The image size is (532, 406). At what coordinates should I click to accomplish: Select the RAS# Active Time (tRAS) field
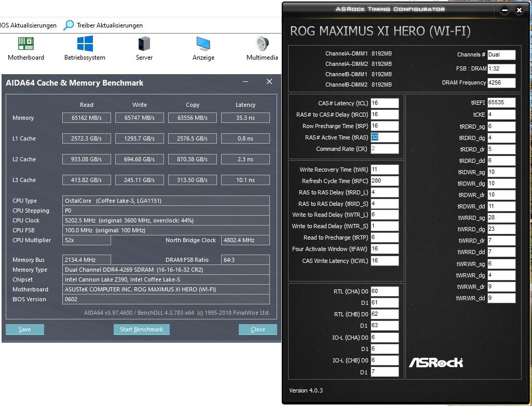coord(385,137)
